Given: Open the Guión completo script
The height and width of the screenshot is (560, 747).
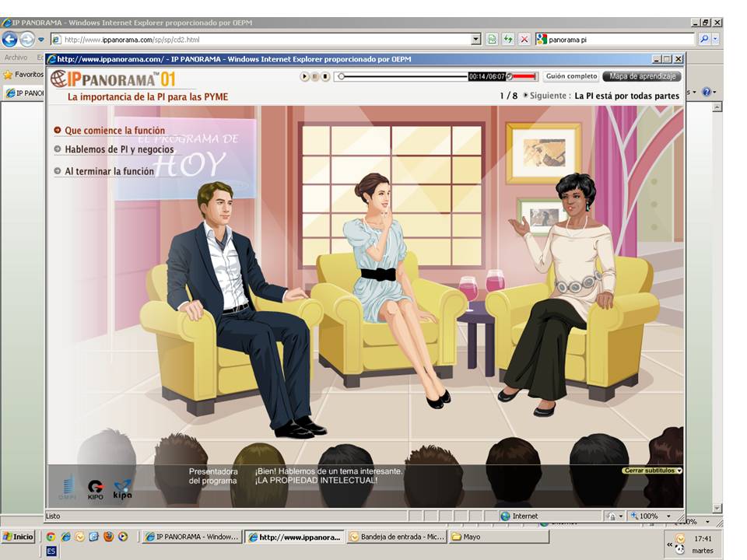Looking at the screenshot, I should (x=571, y=76).
